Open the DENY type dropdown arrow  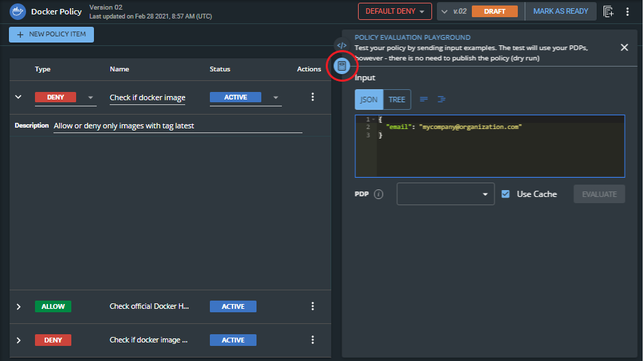91,97
